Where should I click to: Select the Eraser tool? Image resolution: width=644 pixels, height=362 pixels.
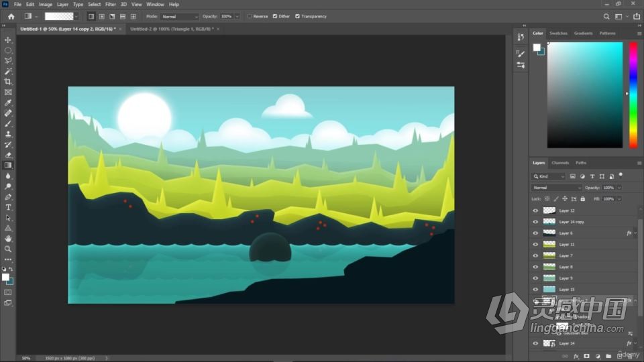pos(8,155)
